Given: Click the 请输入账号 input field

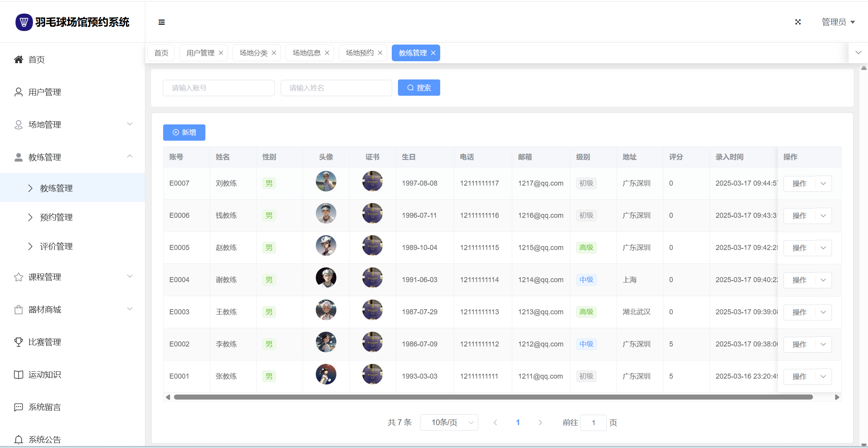Looking at the screenshot, I should tap(219, 88).
